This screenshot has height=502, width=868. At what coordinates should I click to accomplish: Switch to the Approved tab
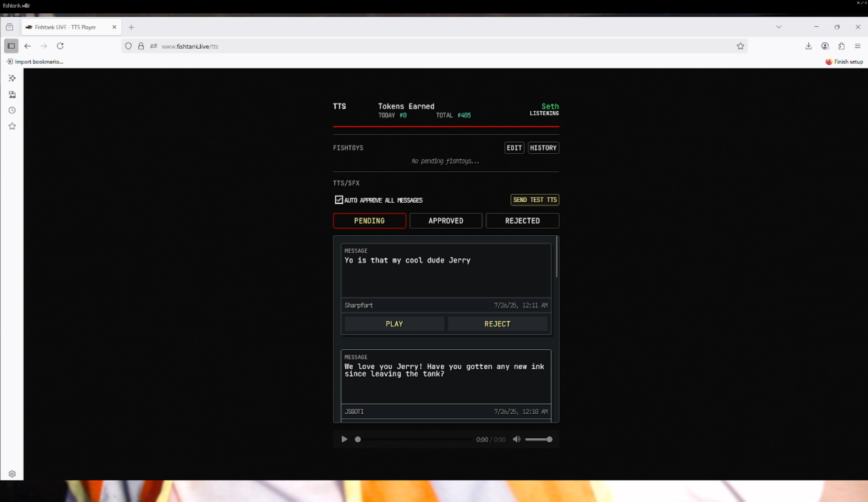445,220
